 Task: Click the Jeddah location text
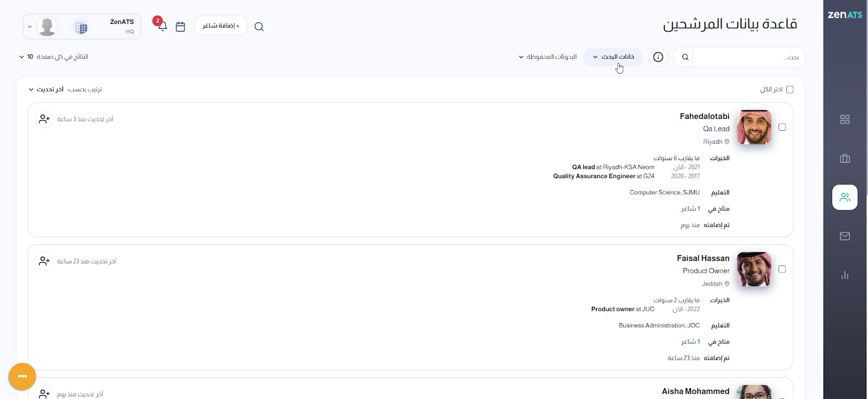pyautogui.click(x=712, y=284)
